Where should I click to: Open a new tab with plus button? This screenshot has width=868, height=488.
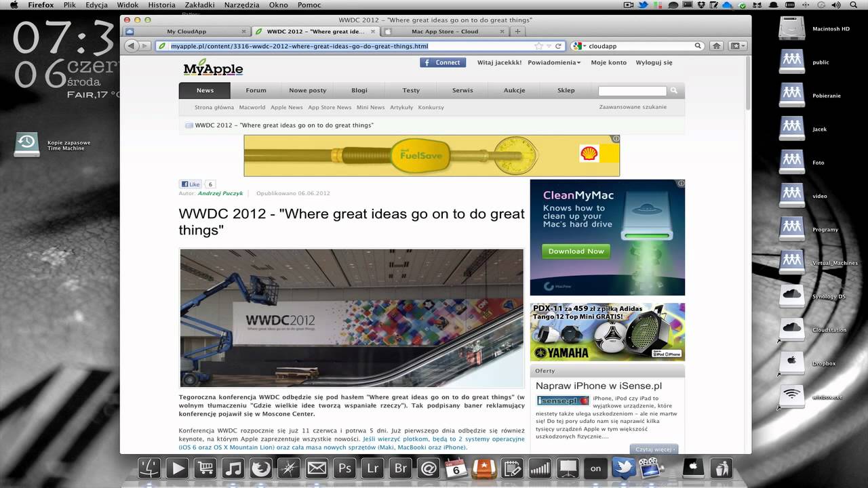(x=517, y=31)
